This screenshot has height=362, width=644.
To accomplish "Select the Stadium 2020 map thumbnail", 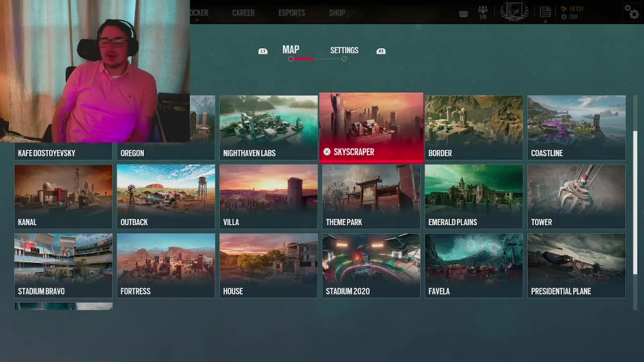I will coord(371,265).
